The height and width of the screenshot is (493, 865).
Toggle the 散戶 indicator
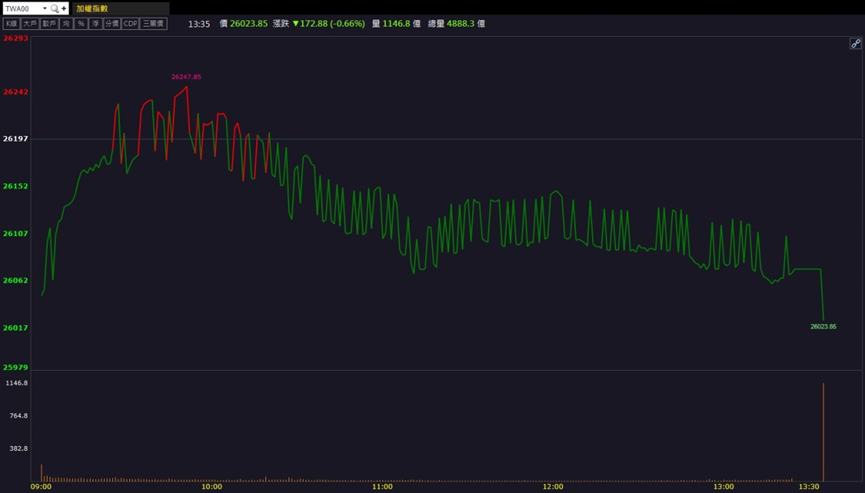(49, 23)
